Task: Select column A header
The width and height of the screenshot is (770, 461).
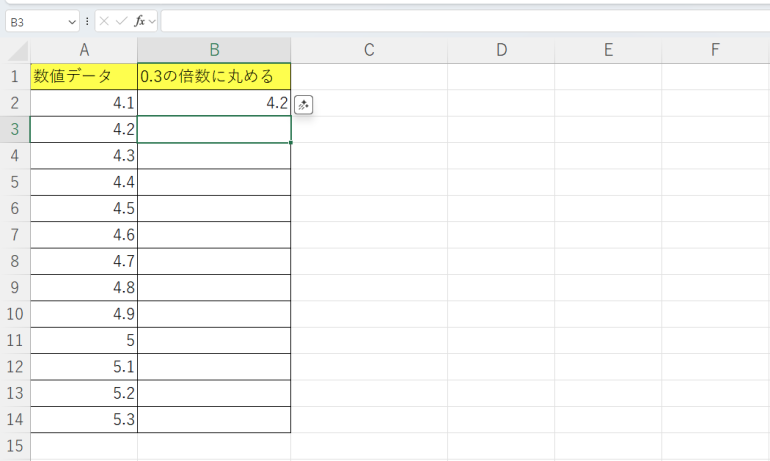Action: click(x=84, y=50)
